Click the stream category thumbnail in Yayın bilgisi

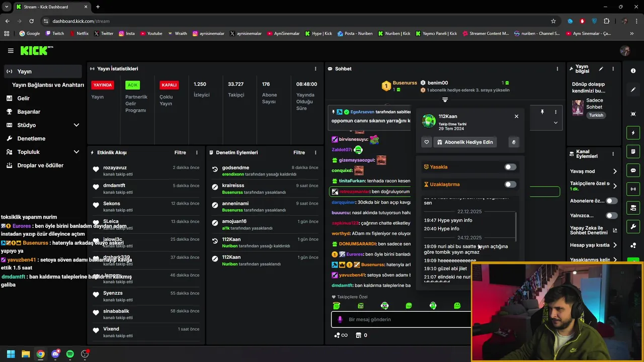578,107
